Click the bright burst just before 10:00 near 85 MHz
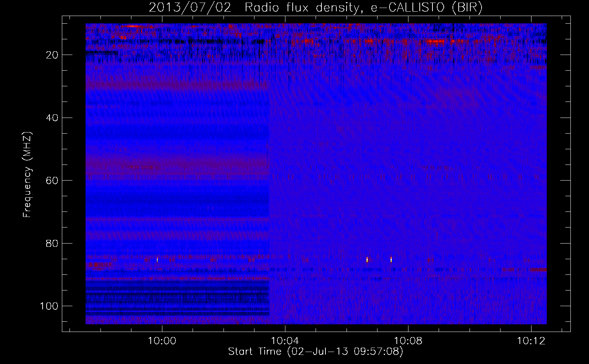The image size is (589, 364). (157, 260)
